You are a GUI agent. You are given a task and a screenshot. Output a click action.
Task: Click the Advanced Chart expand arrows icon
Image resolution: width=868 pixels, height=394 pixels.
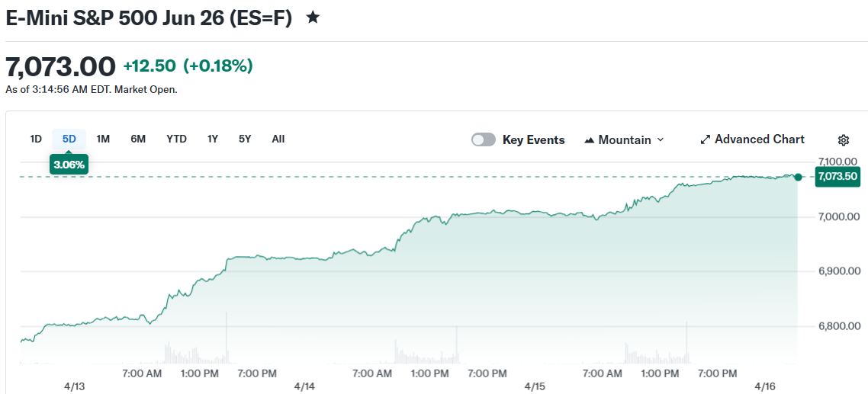pos(706,140)
